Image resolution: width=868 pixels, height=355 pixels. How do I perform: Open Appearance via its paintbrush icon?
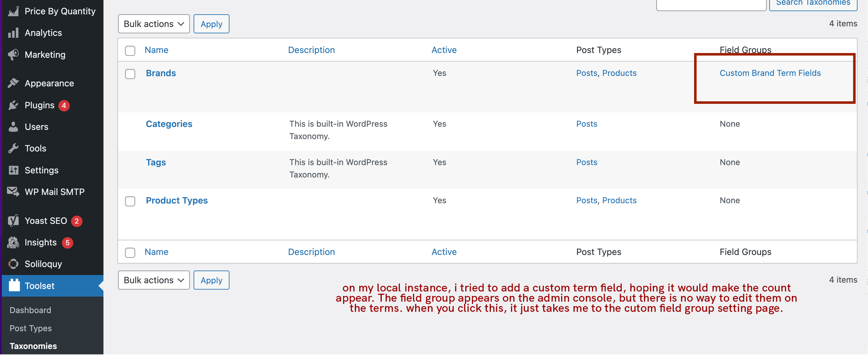click(x=13, y=83)
